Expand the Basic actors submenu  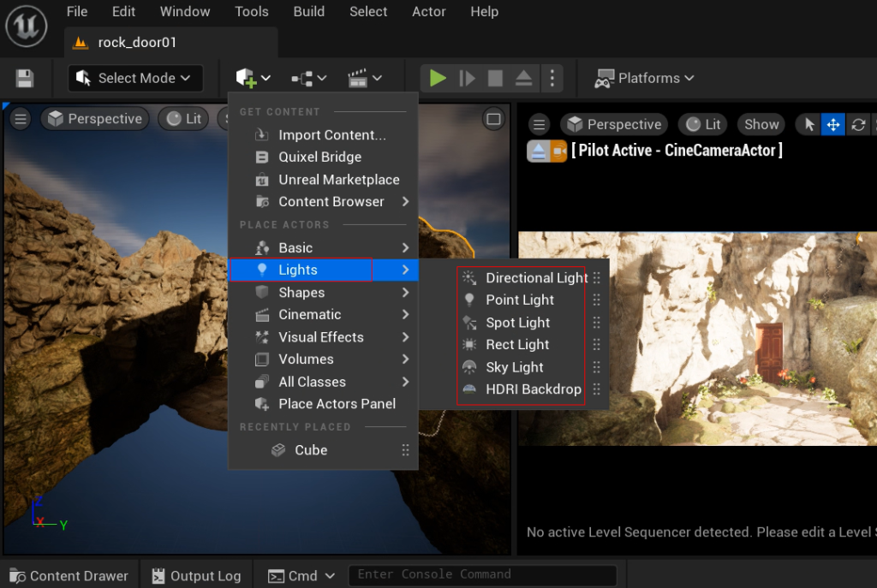tap(323, 247)
